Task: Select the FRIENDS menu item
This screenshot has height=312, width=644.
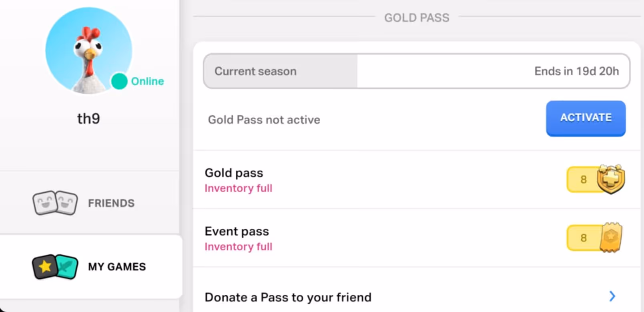Action: click(111, 203)
